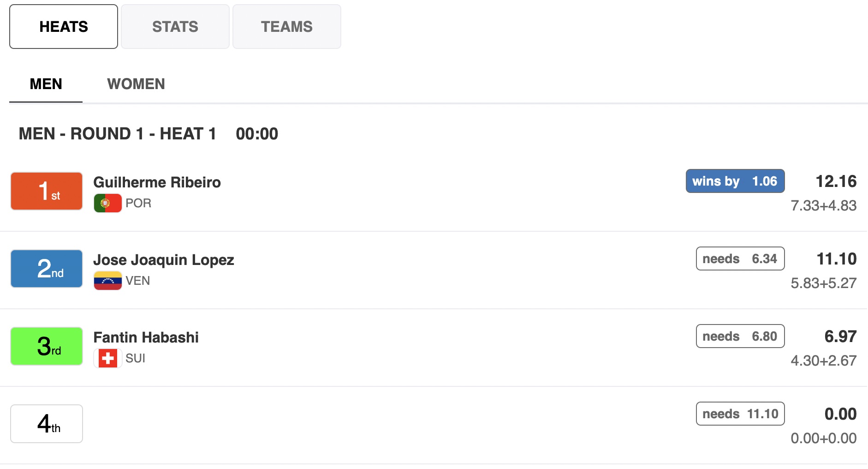
Task: Click the Portugal flag icon
Action: (x=107, y=203)
